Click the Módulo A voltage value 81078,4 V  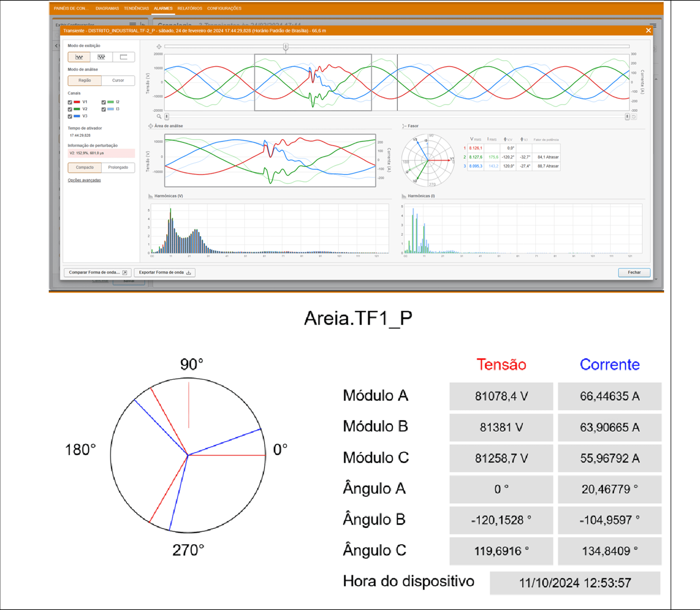pyautogui.click(x=501, y=396)
